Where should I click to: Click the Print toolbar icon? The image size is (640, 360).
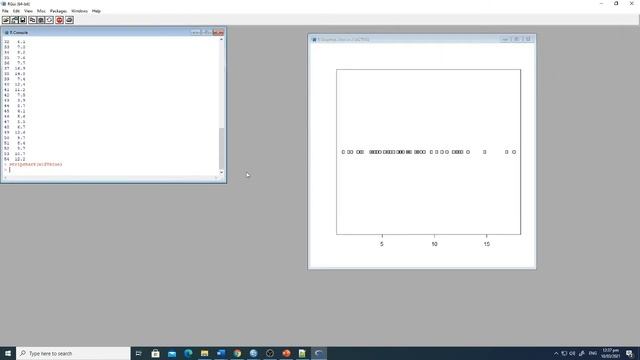[x=69, y=20]
